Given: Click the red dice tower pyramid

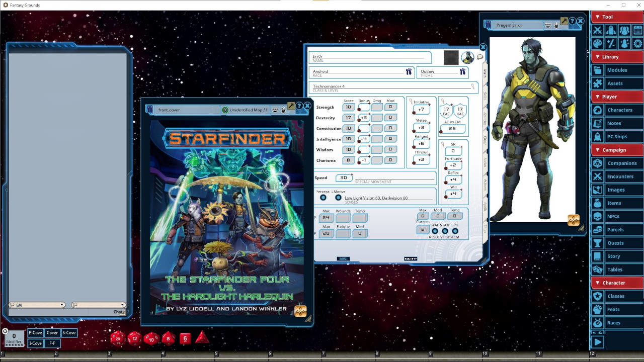Looking at the screenshot, I should (x=202, y=338).
